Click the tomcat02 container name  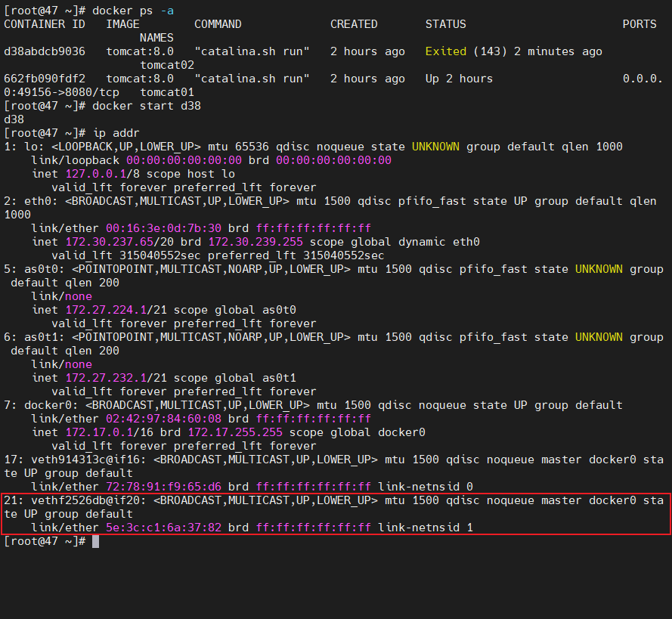pos(167,65)
